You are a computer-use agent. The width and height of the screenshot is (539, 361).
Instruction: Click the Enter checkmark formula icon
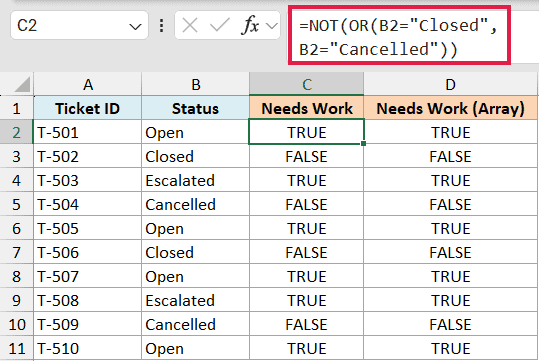click(219, 25)
